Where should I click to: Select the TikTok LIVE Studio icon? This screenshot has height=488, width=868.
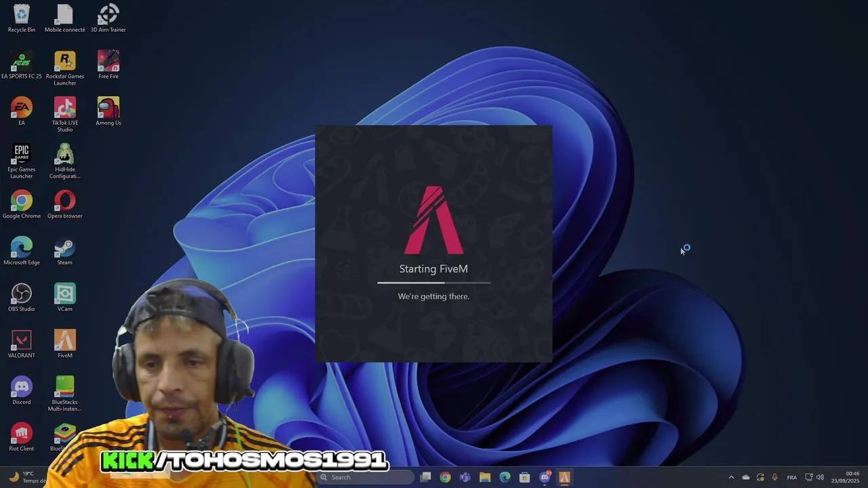click(64, 115)
